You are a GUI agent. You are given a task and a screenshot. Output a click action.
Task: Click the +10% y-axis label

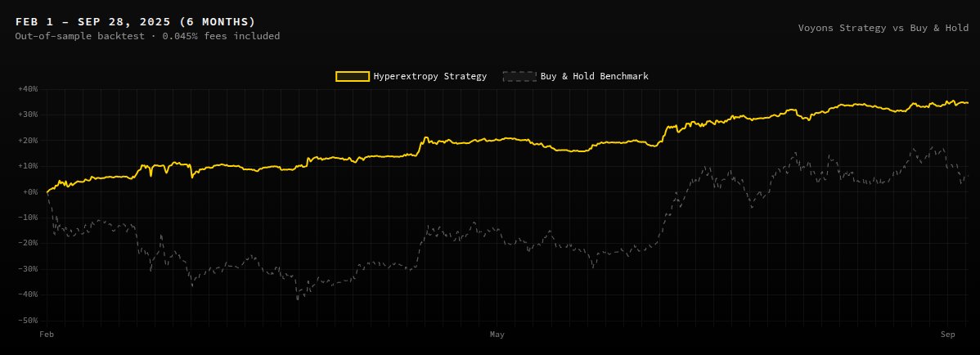[29, 166]
